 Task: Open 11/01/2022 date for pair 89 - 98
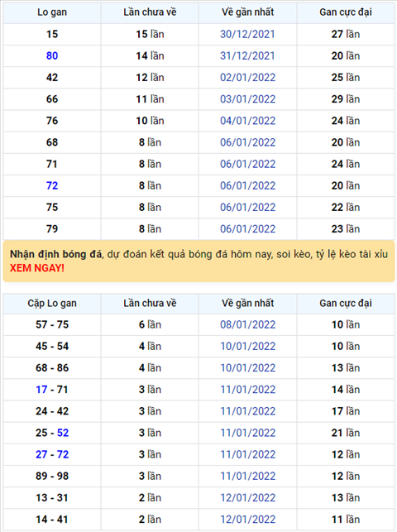(247, 476)
